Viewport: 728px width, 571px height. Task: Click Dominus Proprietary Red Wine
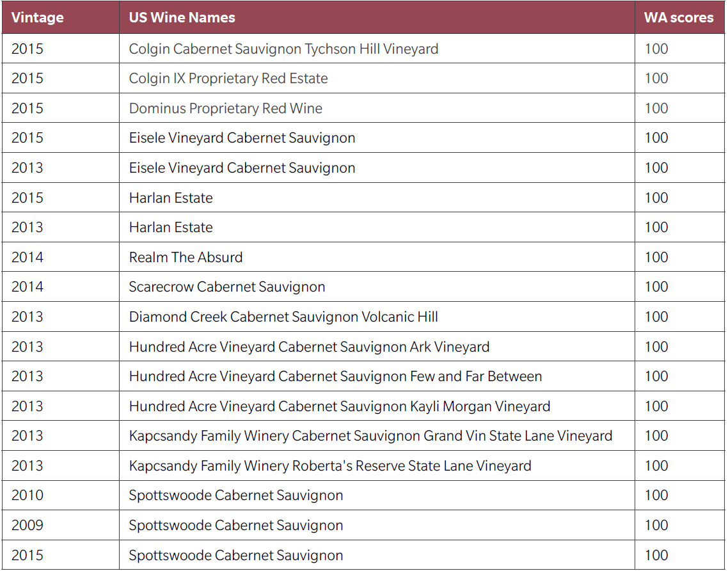[x=226, y=109]
